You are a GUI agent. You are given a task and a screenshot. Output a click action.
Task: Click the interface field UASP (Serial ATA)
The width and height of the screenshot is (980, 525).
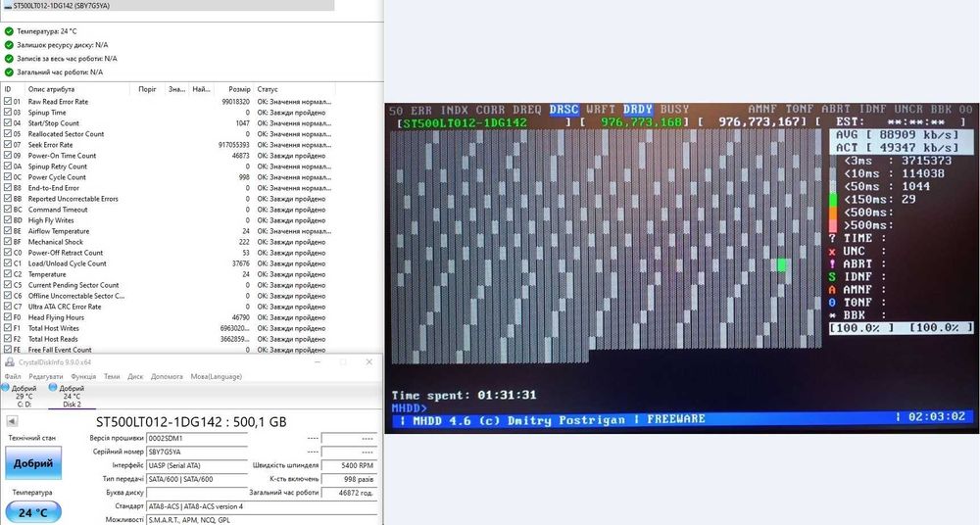pos(196,465)
